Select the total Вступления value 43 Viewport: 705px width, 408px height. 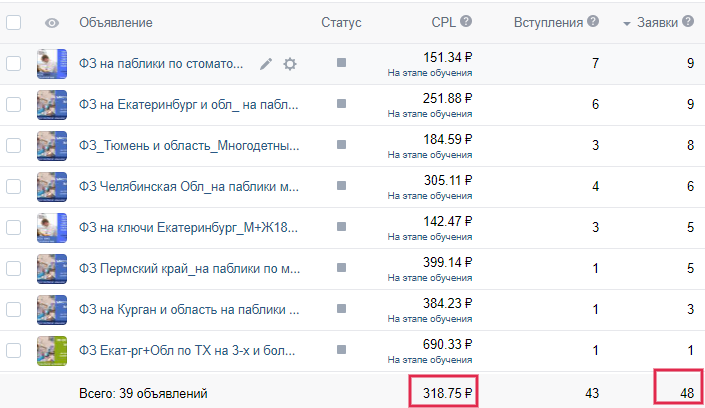click(x=592, y=393)
